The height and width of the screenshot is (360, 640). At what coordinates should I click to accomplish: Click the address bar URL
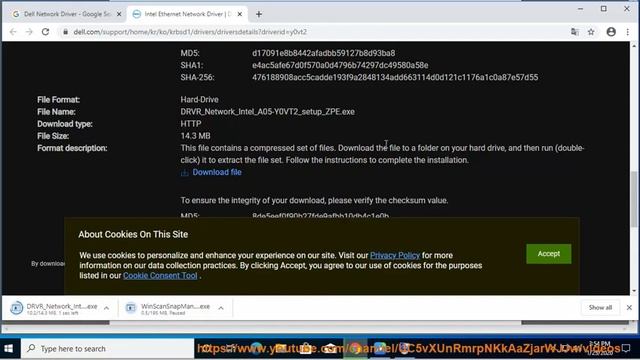coord(190,32)
